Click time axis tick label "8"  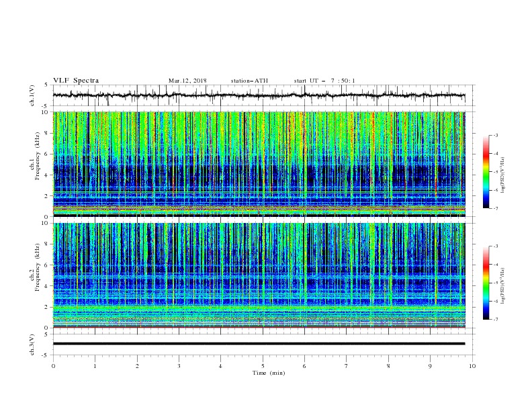coord(388,366)
